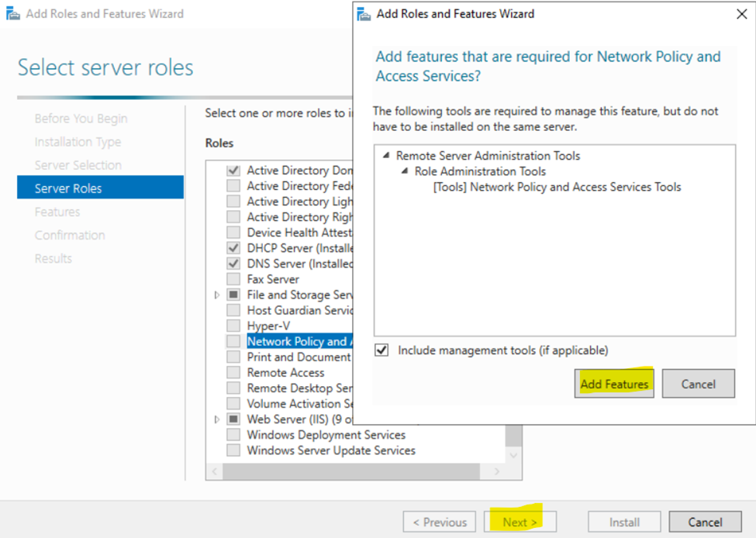The width and height of the screenshot is (756, 538).
Task: Check the Print and Document role checkbox
Action: point(233,357)
